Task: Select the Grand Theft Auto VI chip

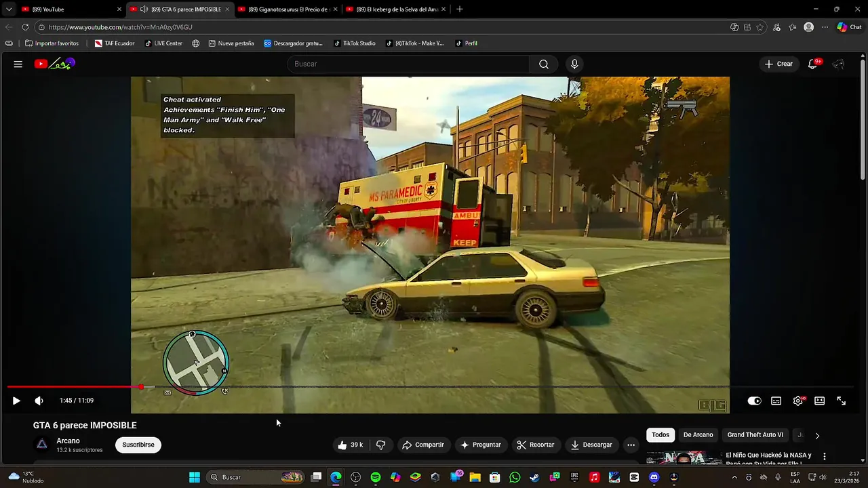Action: [755, 435]
